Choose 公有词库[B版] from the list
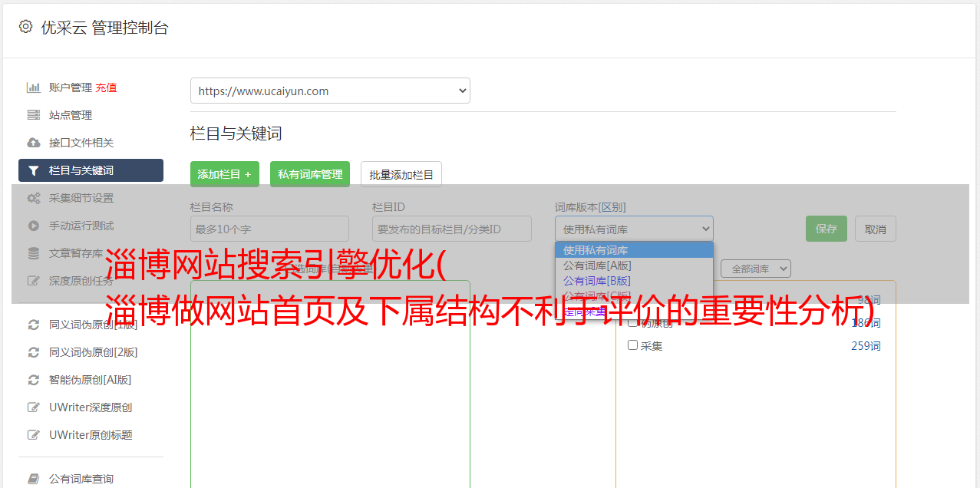Image resolution: width=980 pixels, height=488 pixels. pos(634,281)
